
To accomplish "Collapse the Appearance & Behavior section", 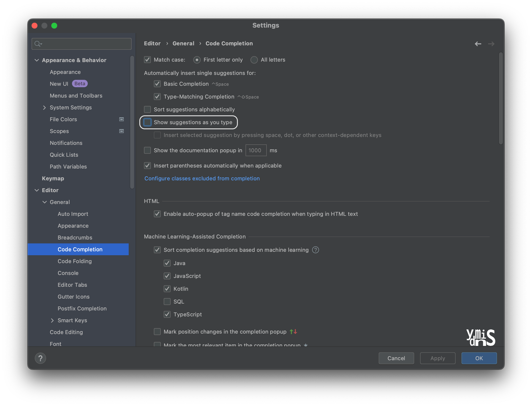I will click(x=37, y=60).
